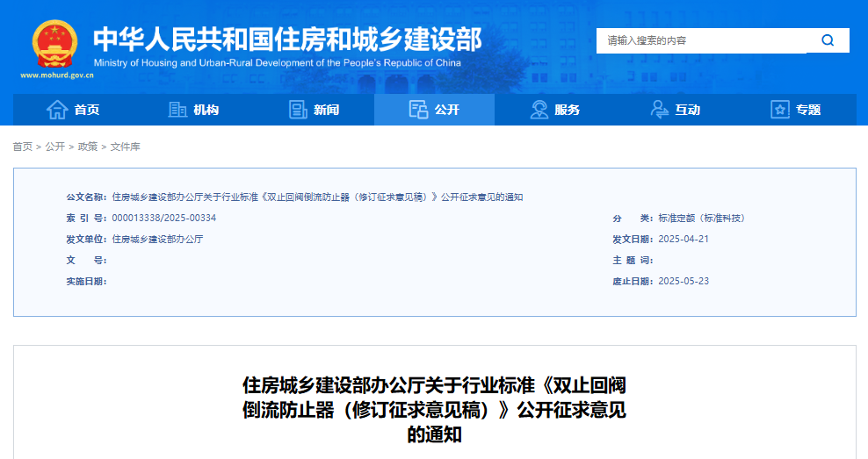Go to 文件库 in breadcrumb
The height and width of the screenshot is (459, 868).
point(125,147)
